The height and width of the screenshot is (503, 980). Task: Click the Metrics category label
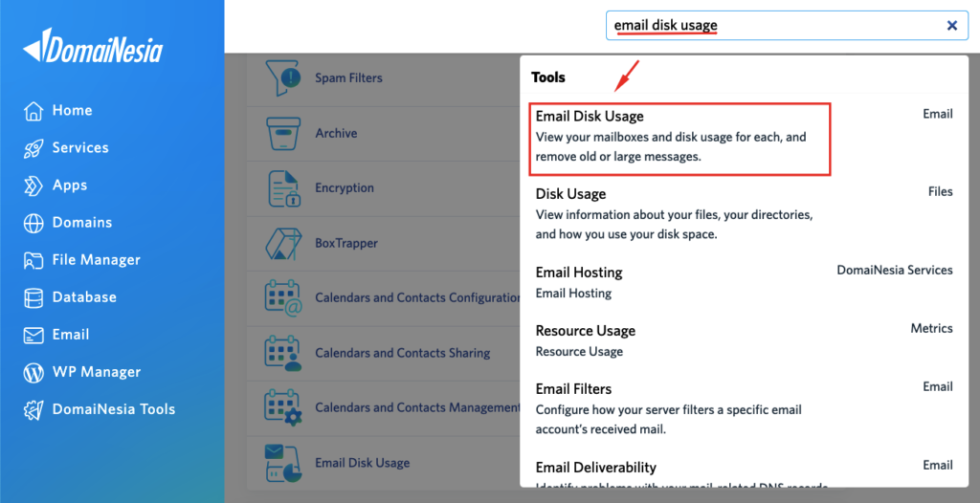tap(932, 328)
